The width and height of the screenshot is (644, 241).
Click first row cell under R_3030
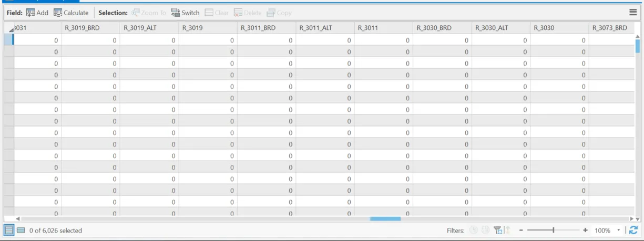(x=560, y=40)
